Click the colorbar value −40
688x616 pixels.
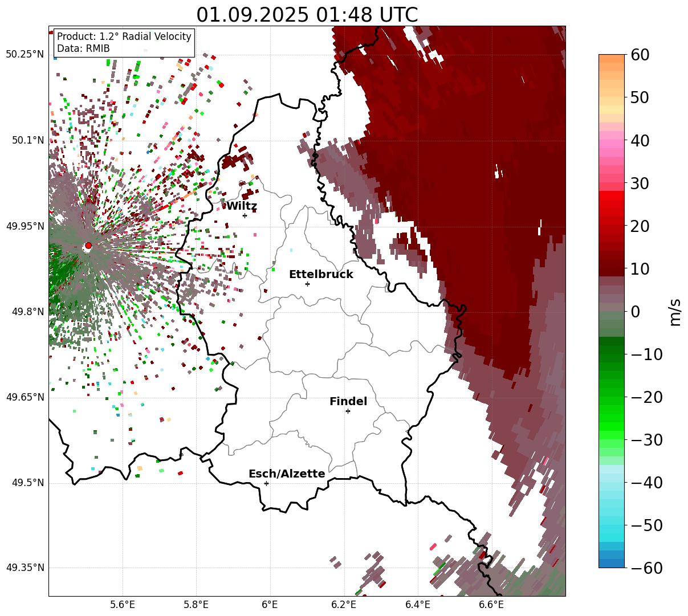[646, 483]
